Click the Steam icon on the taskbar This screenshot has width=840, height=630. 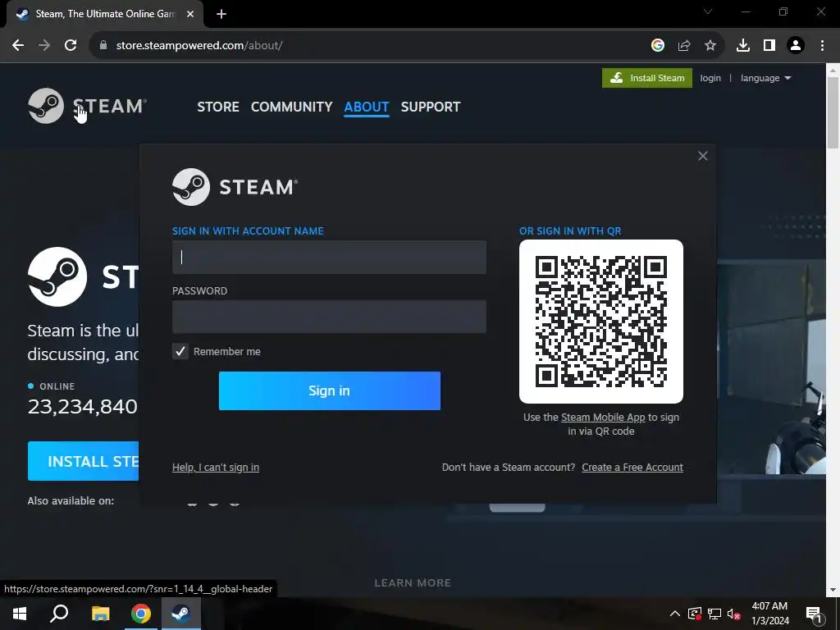pos(181,614)
